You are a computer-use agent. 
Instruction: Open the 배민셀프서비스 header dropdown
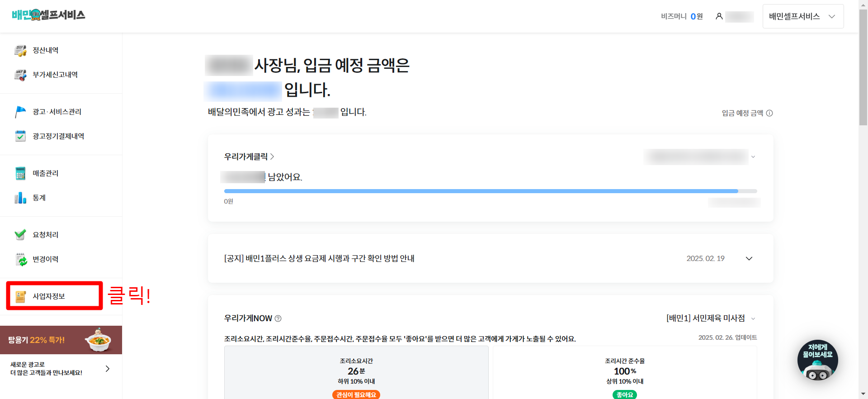click(x=803, y=16)
